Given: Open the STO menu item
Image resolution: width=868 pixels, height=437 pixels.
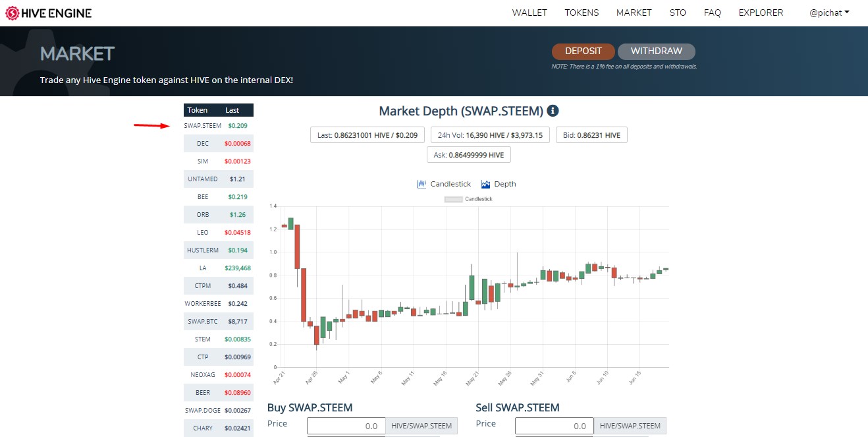Looking at the screenshot, I should 678,13.
